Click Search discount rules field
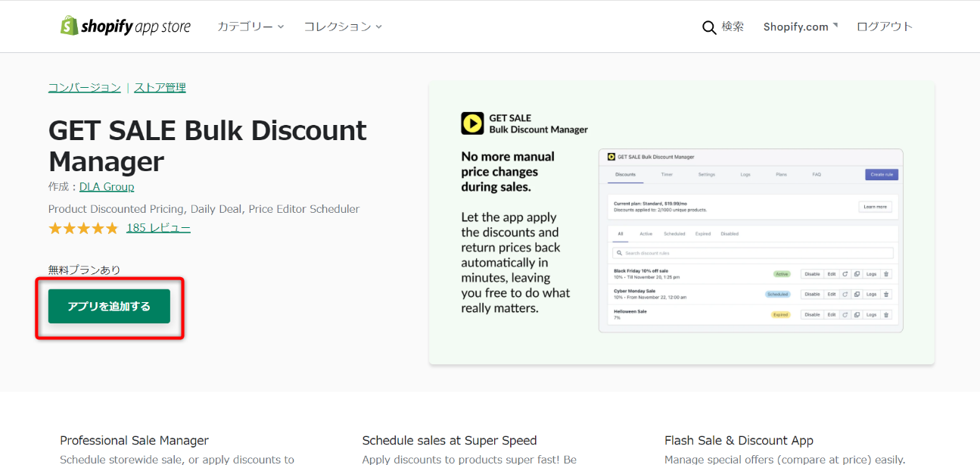980x465 pixels. click(753, 253)
